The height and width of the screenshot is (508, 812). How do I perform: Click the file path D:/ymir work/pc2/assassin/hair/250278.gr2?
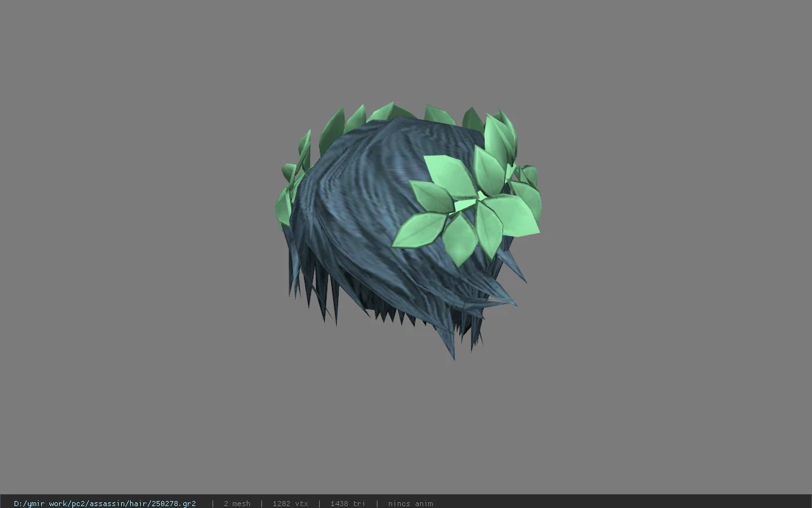[x=105, y=504]
